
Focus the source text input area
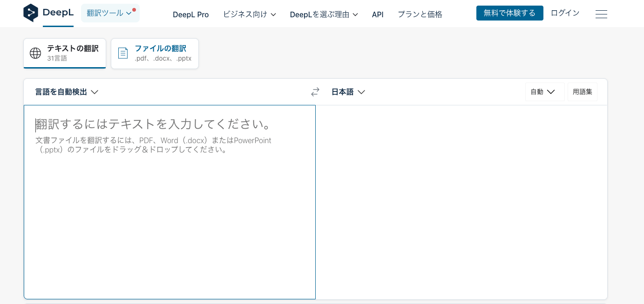(169, 210)
